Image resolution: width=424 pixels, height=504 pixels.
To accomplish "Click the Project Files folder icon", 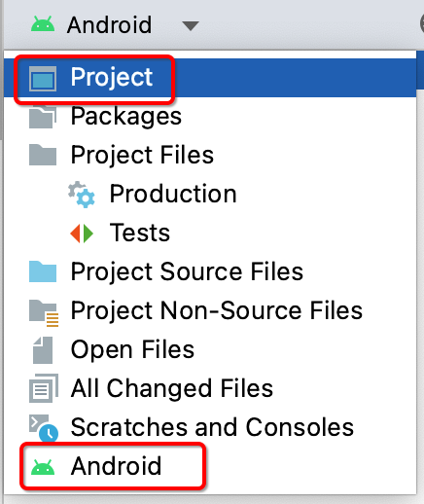I will click(x=43, y=155).
